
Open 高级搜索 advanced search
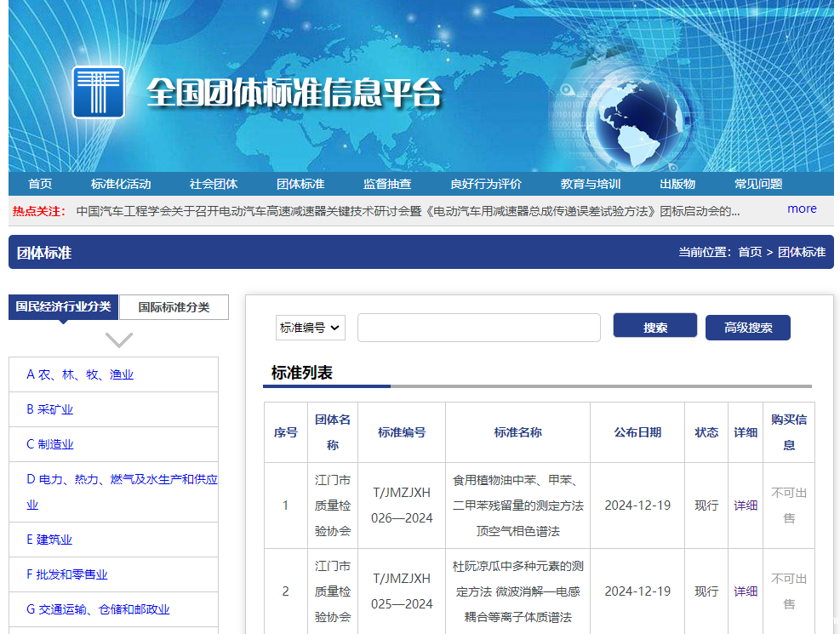click(x=747, y=328)
